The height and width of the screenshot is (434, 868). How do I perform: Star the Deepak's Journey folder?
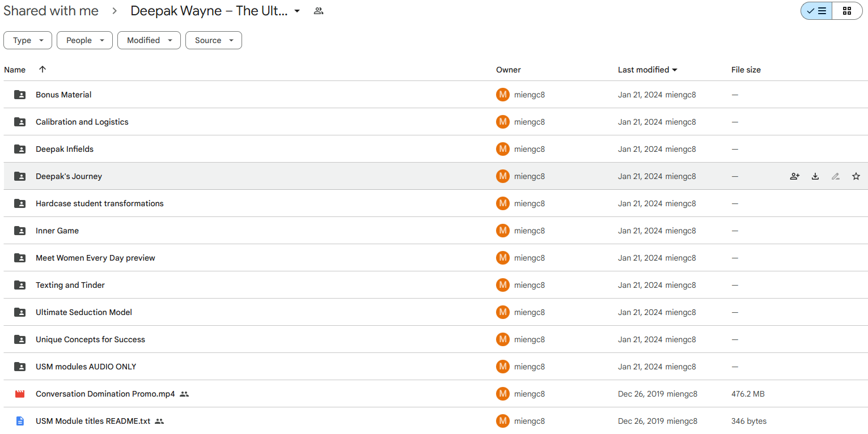[x=856, y=176]
